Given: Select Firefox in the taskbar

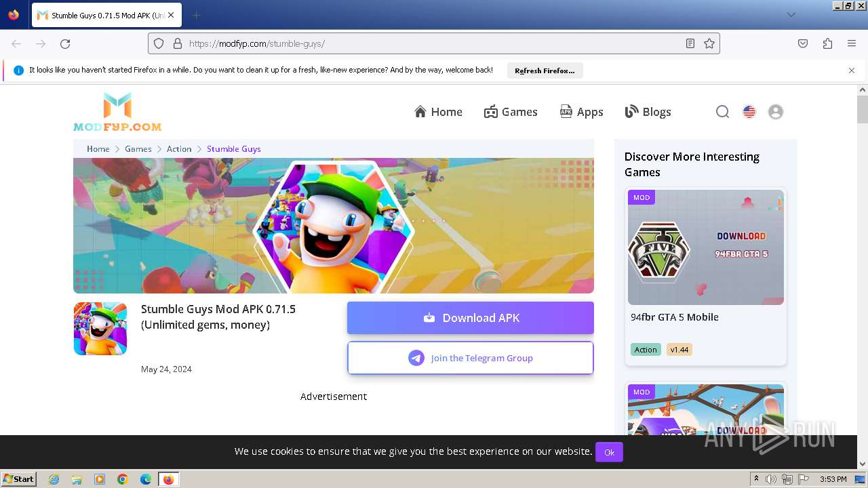Looking at the screenshot, I should (x=168, y=479).
